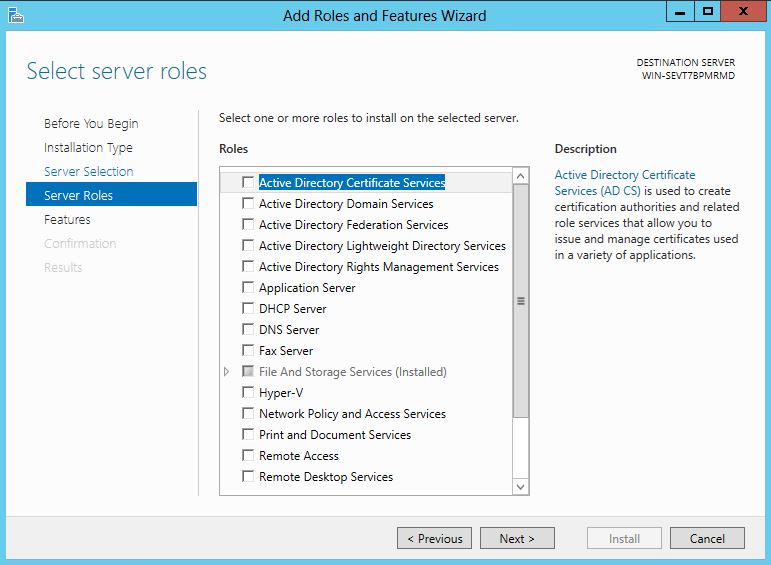Go to Before You Begin step

click(x=91, y=124)
